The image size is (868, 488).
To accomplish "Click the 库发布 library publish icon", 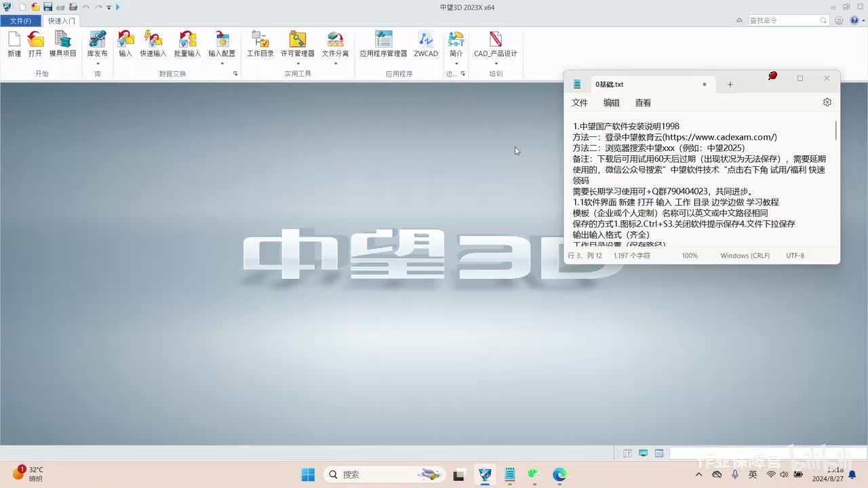I will pos(98,39).
